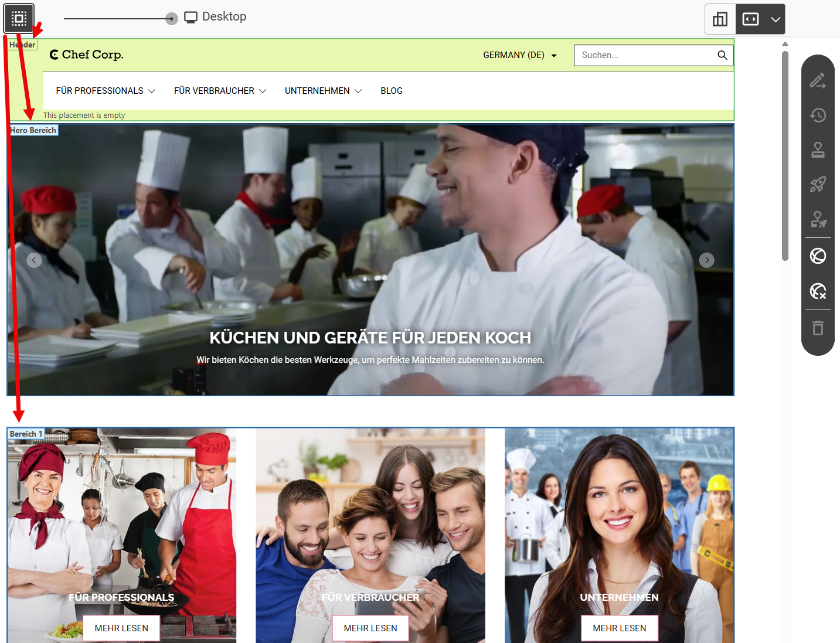
Task: Open the version history icon
Action: pos(818,115)
